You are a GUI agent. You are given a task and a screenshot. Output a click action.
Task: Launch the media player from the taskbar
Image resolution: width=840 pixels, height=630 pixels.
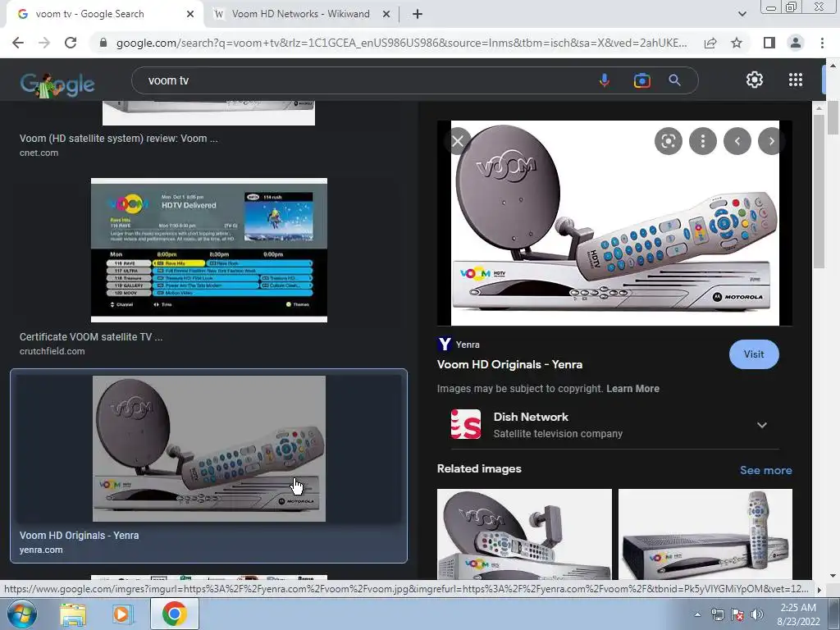122,614
